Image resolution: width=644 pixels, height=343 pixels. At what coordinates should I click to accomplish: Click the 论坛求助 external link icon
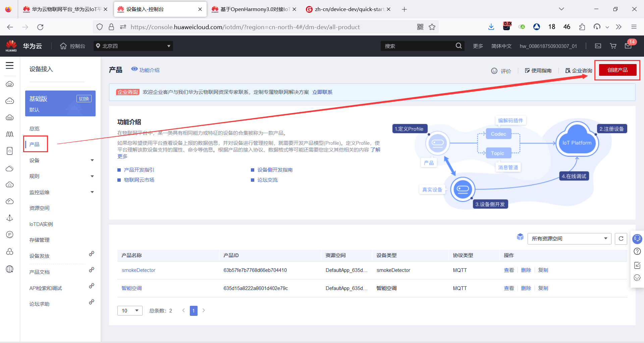[92, 302]
